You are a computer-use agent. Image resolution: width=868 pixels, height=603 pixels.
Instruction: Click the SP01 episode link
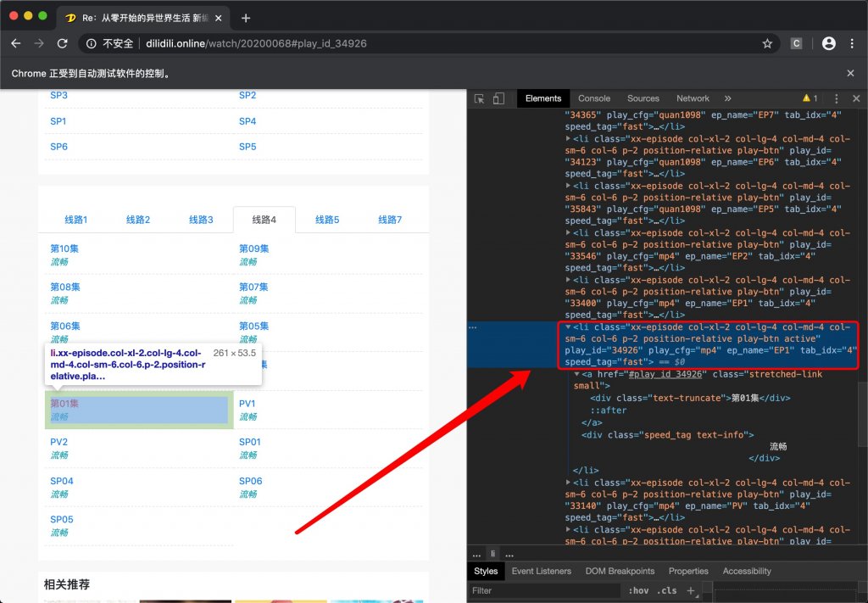250,442
